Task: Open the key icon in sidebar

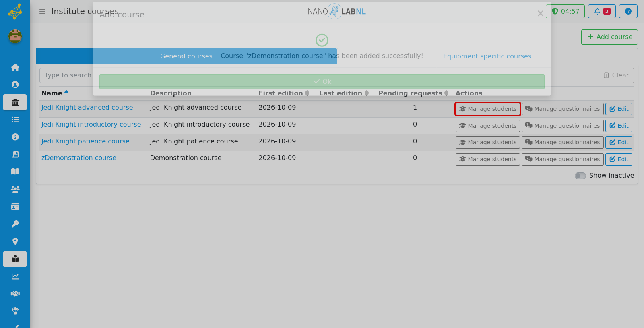Action: 15,224
